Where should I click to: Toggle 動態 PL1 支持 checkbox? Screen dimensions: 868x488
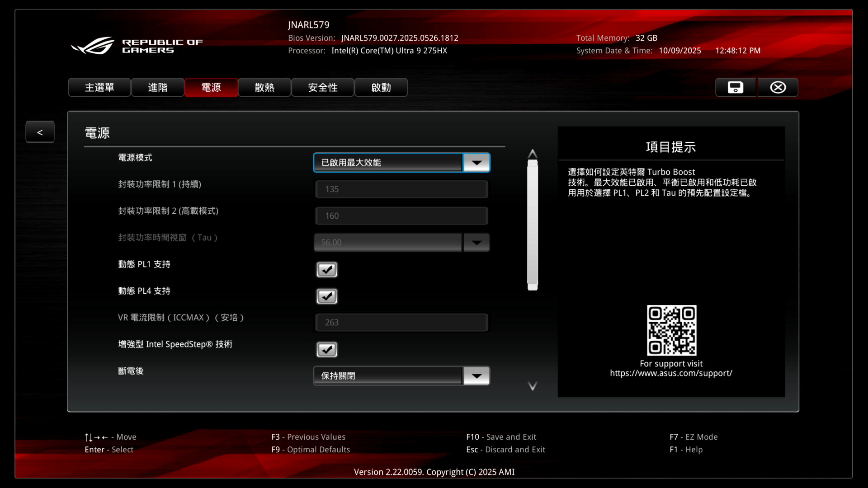tap(326, 270)
